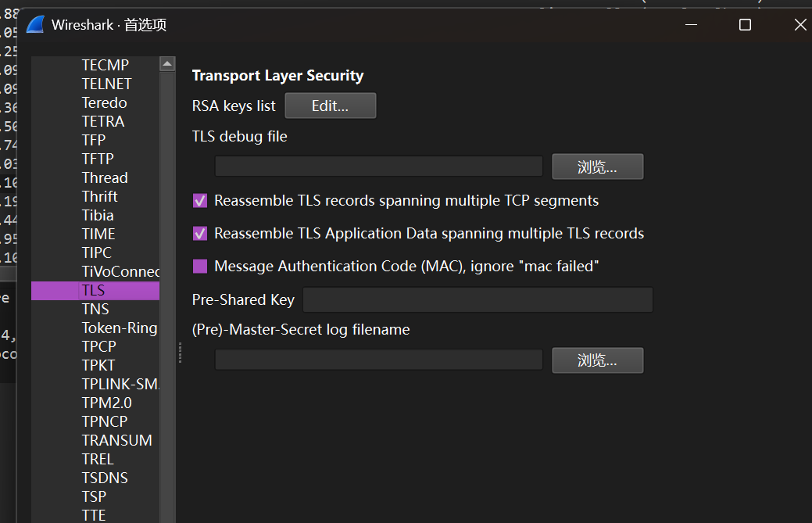The width and height of the screenshot is (812, 523).
Task: Toggle Reassemble TLS Application Data checkbox
Action: click(x=200, y=234)
